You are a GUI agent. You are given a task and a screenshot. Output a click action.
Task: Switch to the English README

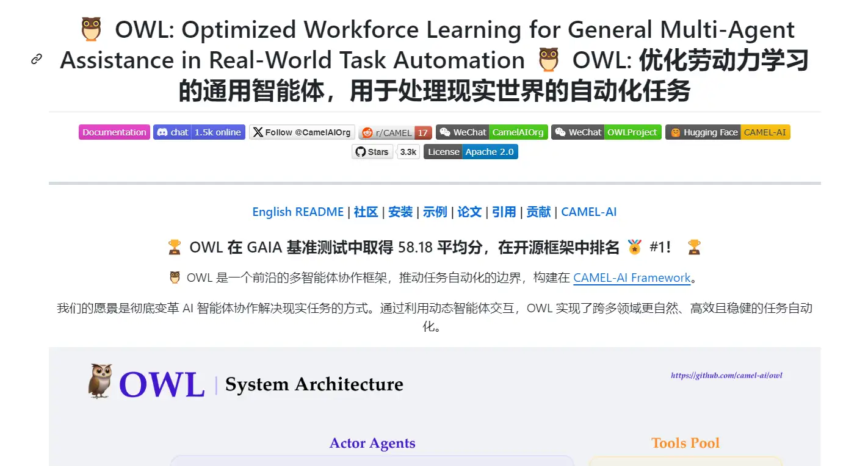point(298,212)
